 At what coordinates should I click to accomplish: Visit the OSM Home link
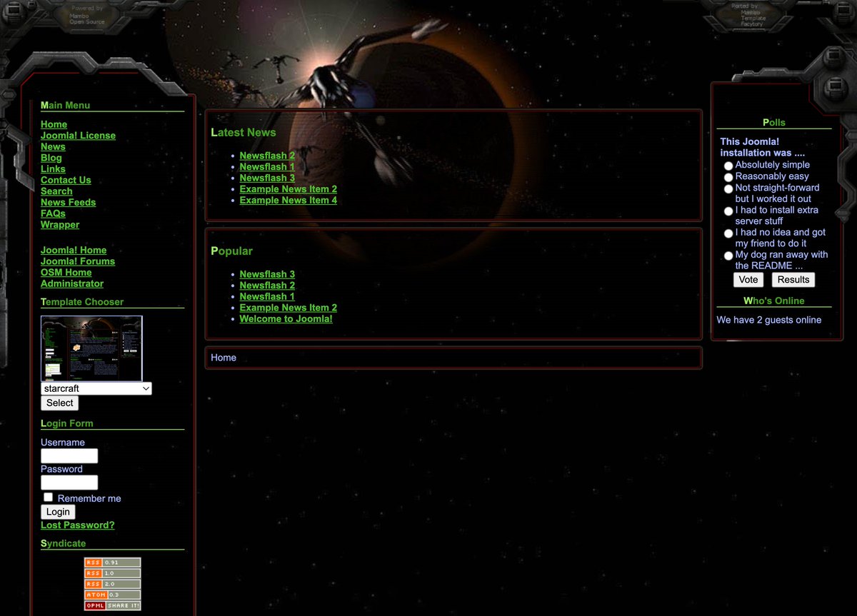[x=66, y=273]
